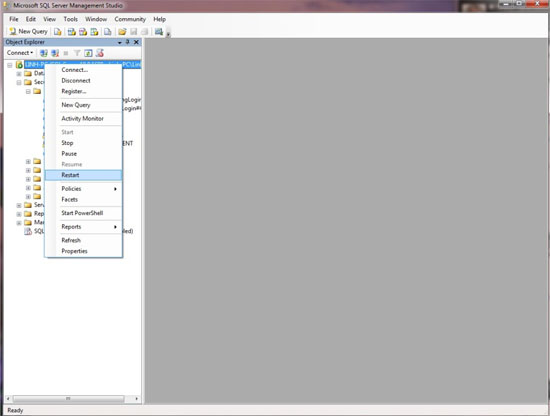Click the server instance icon at tree root
Viewport: 550px width, 416px height.
coord(19,65)
